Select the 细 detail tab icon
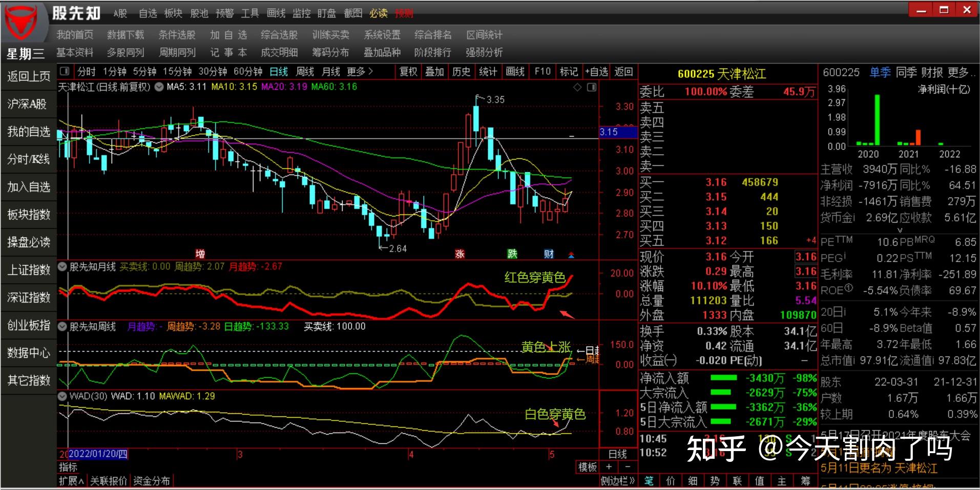The height and width of the screenshot is (490, 980). click(x=693, y=481)
